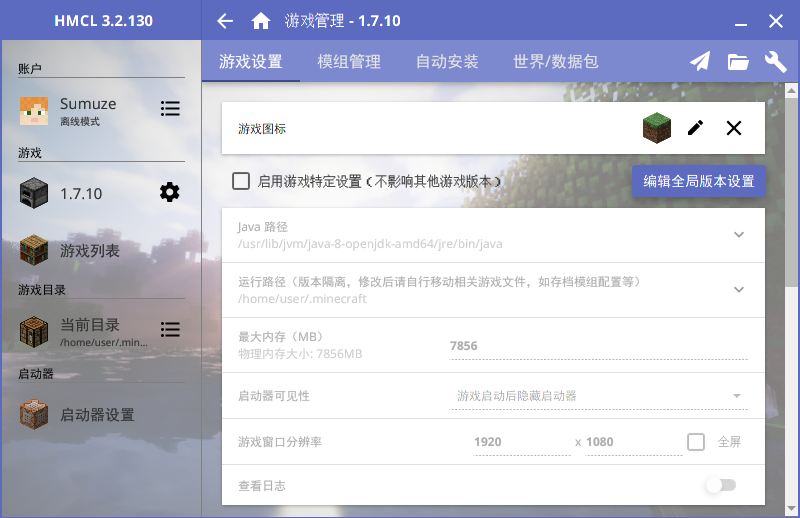Expand the 运行路径 section

(739, 290)
